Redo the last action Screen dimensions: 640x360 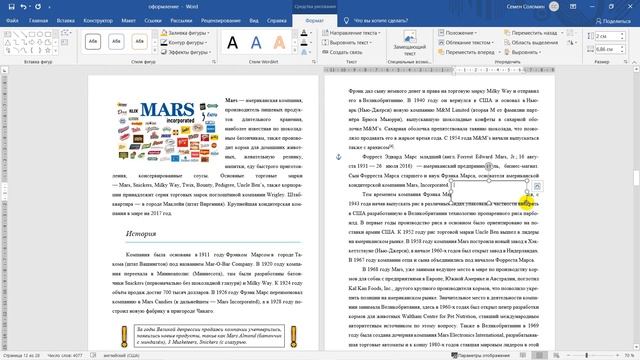click(38, 7)
